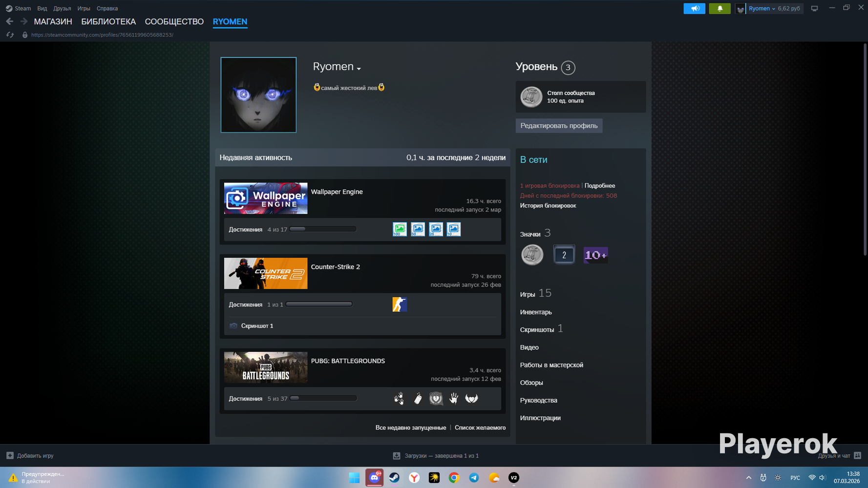Screen dimensions: 868x488
Task: Reload the page with the refresh icon
Action: click(x=10, y=35)
